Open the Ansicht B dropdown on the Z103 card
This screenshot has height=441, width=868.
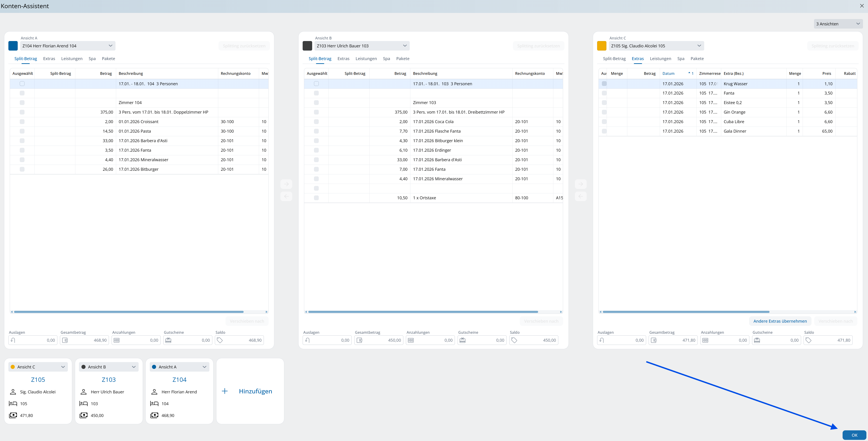tap(108, 367)
